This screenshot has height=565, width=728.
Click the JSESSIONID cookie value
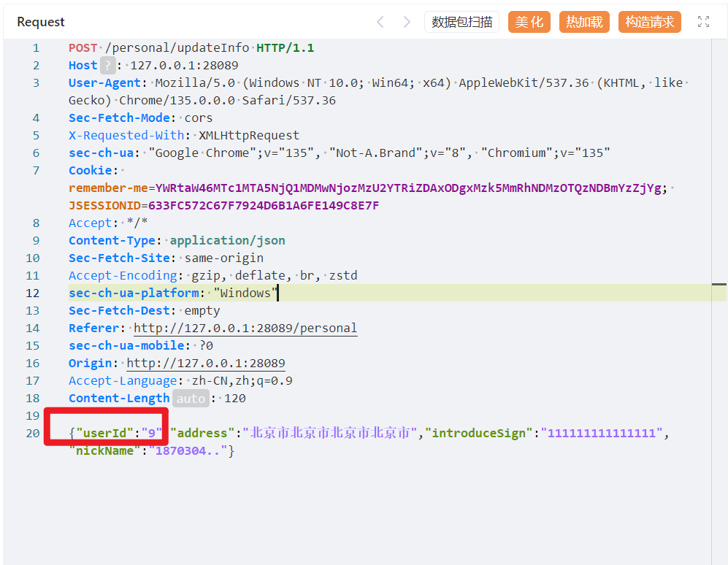coord(264,206)
